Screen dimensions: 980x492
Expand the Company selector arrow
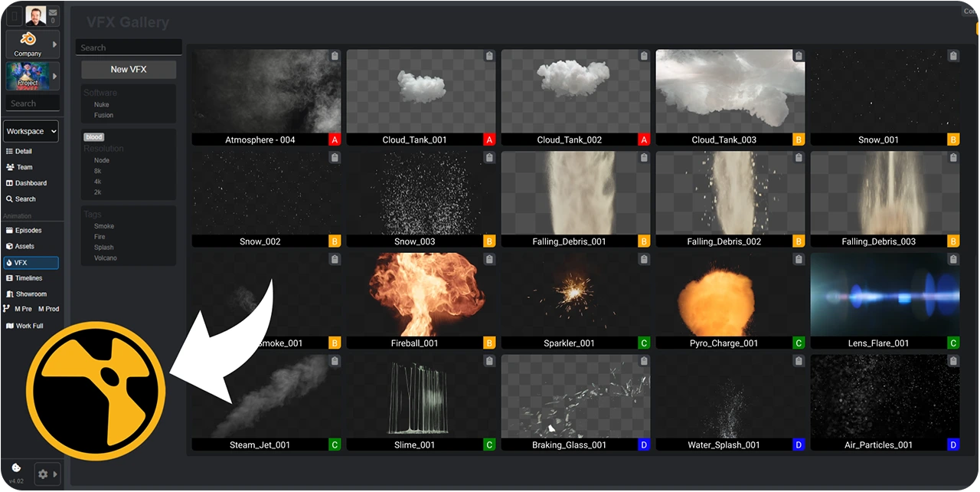pos(54,44)
